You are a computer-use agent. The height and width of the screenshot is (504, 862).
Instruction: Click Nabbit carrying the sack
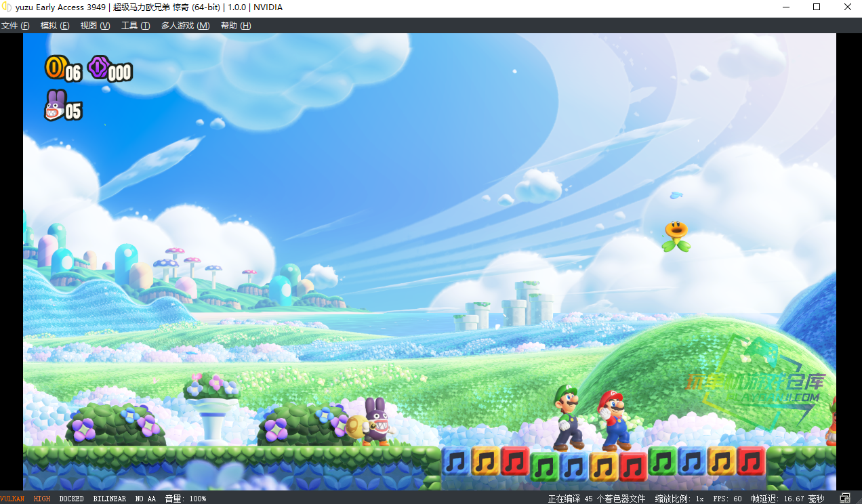coord(369,423)
